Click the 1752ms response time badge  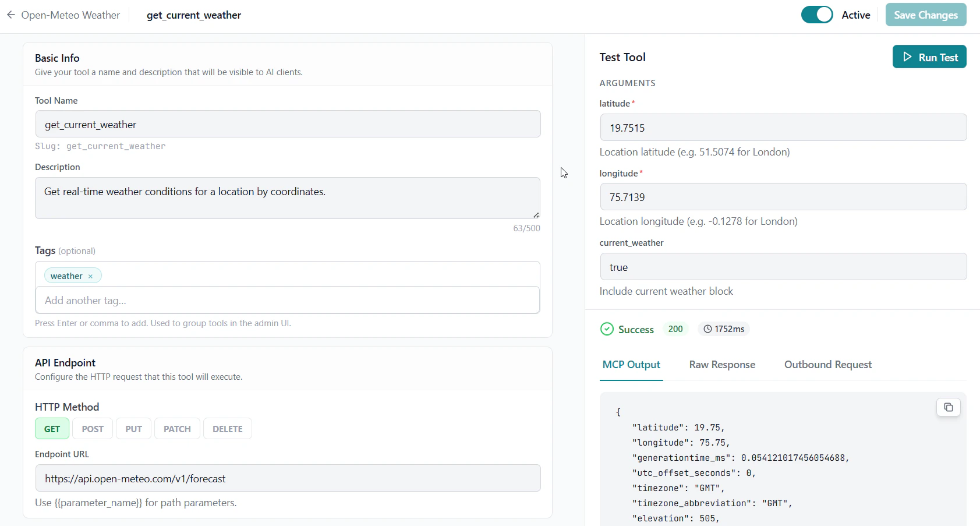724,329
